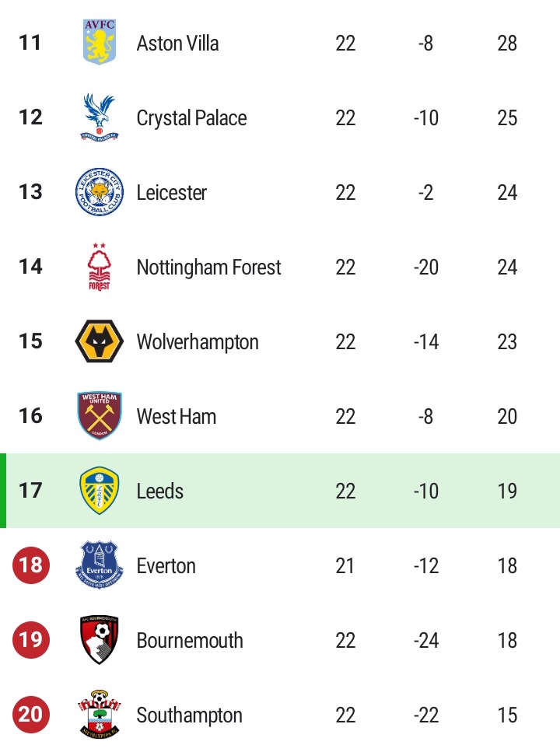560x752 pixels.
Task: Click the Nottingham Forest tree logo
Action: click(x=99, y=267)
